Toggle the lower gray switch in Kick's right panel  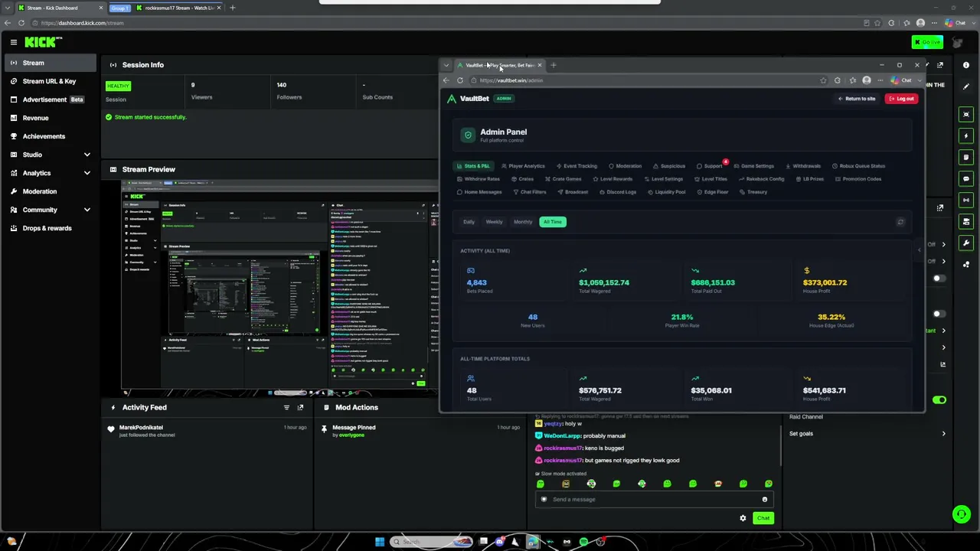[939, 314]
